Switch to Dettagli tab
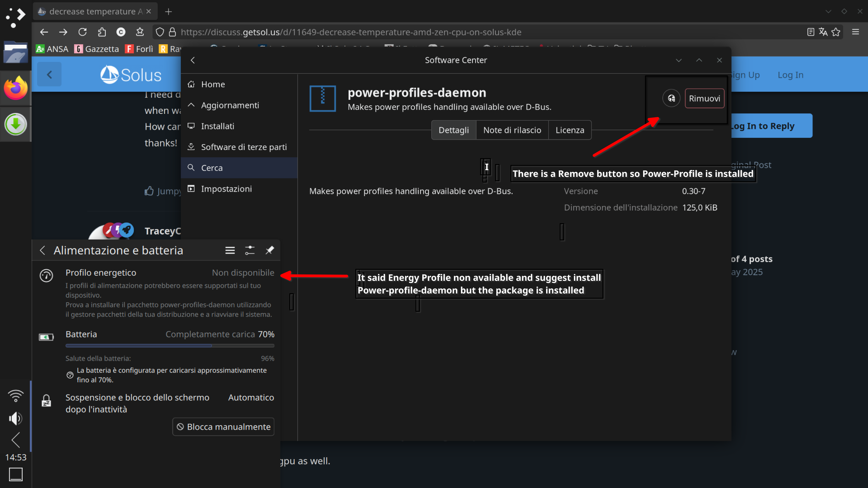 point(453,130)
